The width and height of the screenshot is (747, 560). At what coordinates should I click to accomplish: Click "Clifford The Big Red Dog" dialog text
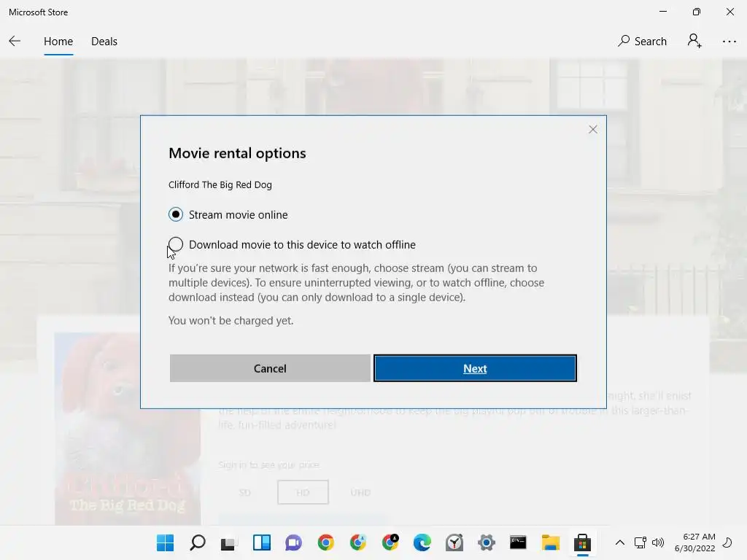(220, 184)
